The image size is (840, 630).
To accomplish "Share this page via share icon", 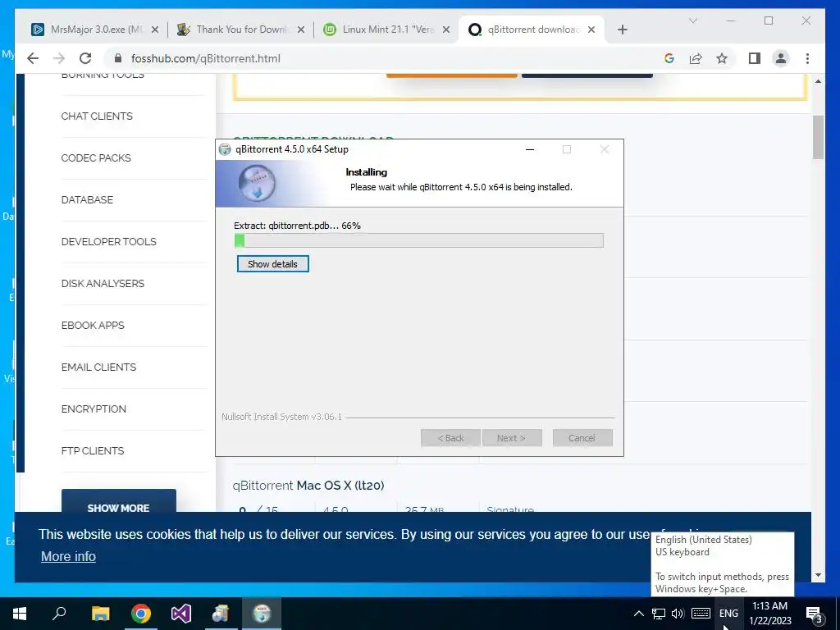I will [x=696, y=58].
